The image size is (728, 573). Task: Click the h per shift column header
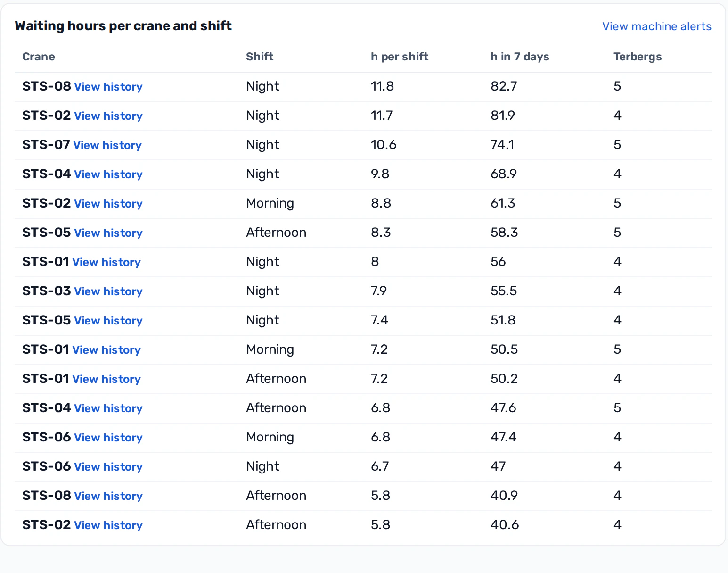pyautogui.click(x=400, y=57)
